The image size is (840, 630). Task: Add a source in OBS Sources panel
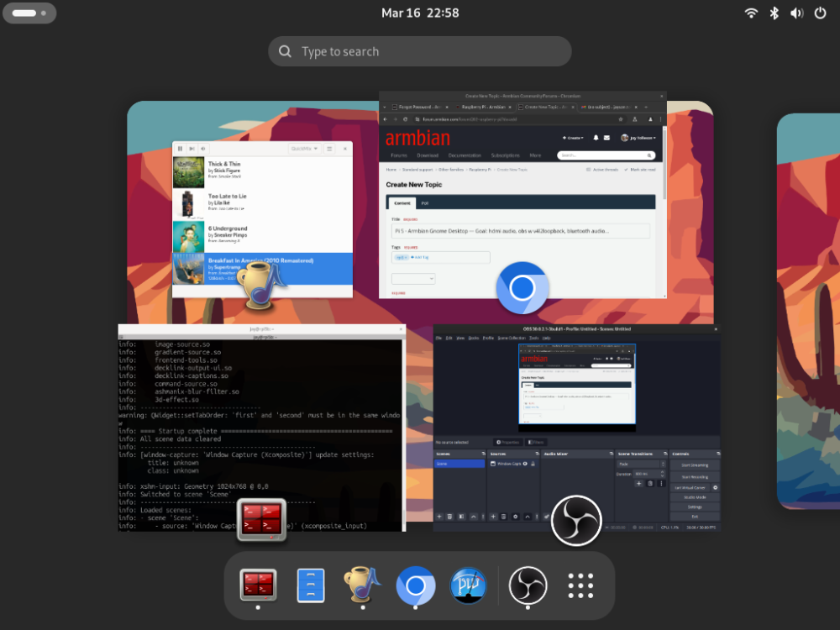click(x=493, y=517)
